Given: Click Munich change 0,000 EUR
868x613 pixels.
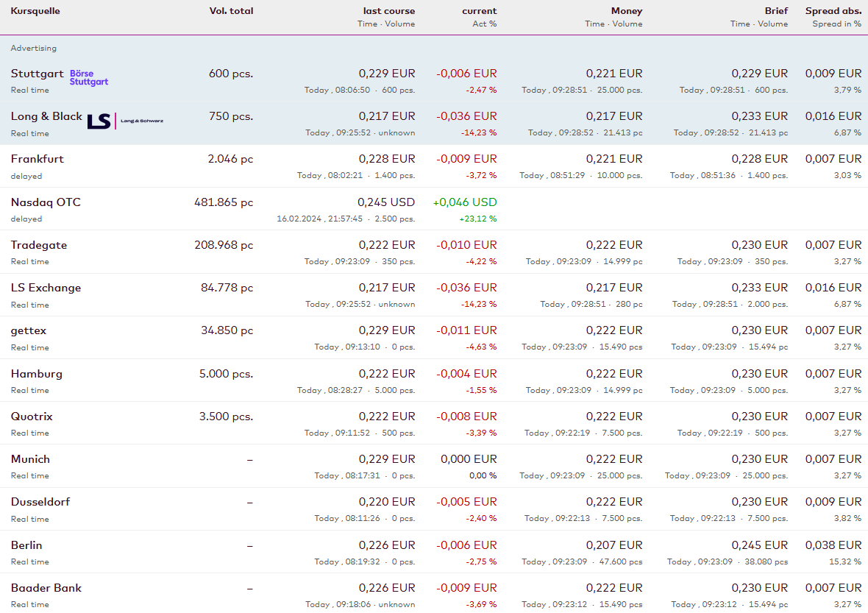Looking at the screenshot, I should 469,459.
